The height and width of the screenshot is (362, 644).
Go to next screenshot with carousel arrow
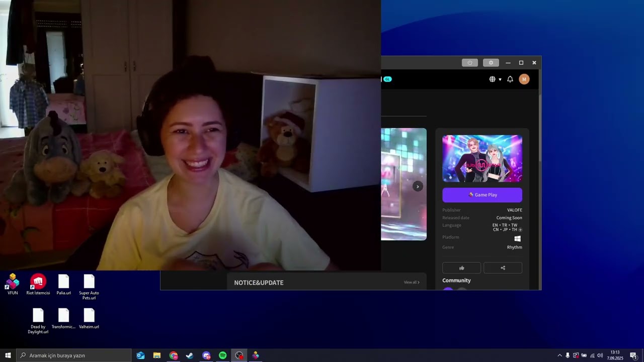tap(418, 187)
